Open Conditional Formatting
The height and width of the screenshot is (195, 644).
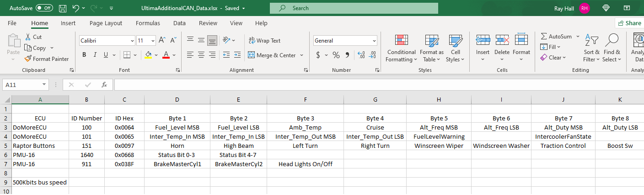click(401, 48)
